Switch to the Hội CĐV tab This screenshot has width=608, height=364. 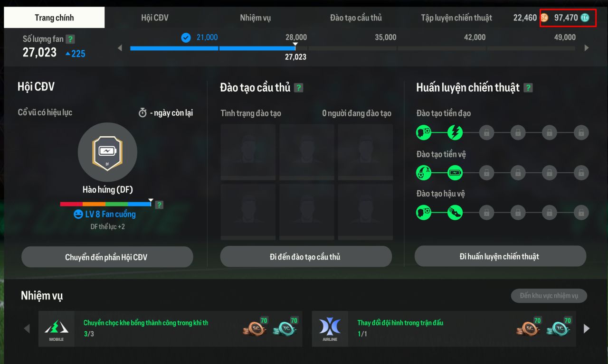tap(155, 18)
